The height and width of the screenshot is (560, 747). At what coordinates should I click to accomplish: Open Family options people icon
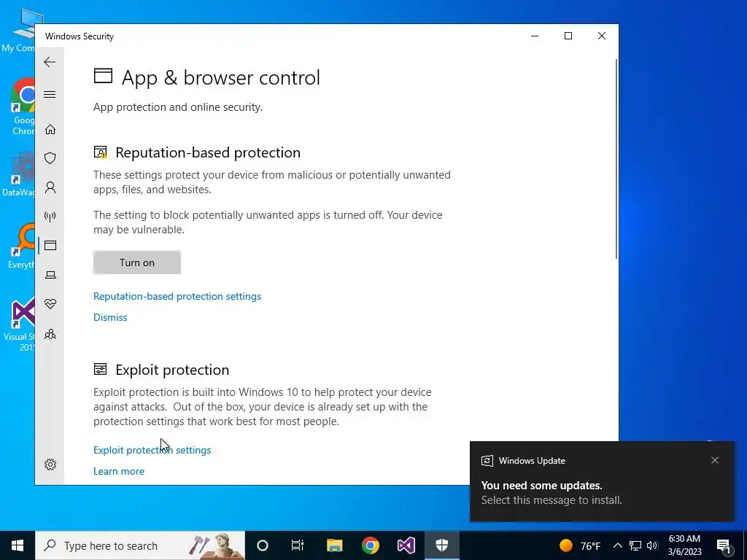[x=50, y=334]
